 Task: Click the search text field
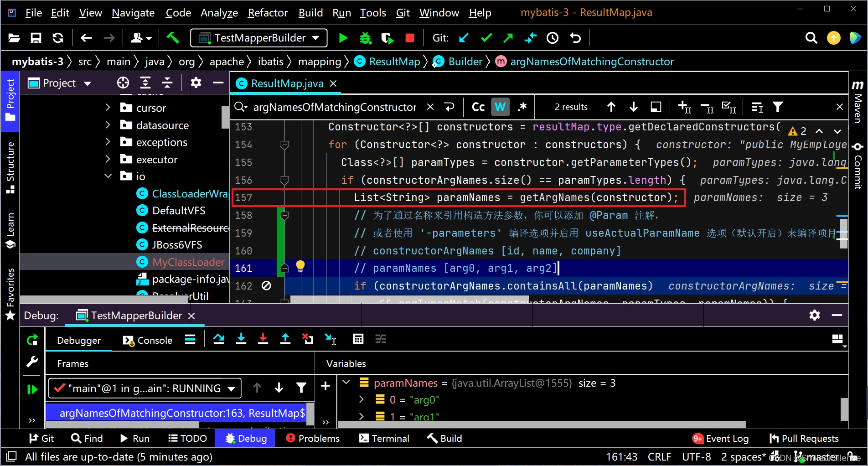(335, 107)
